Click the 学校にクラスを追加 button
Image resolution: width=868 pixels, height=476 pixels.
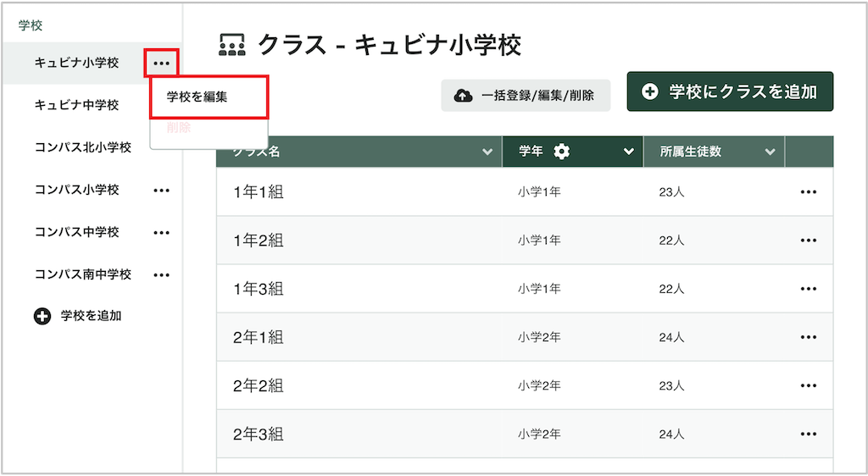click(x=730, y=91)
